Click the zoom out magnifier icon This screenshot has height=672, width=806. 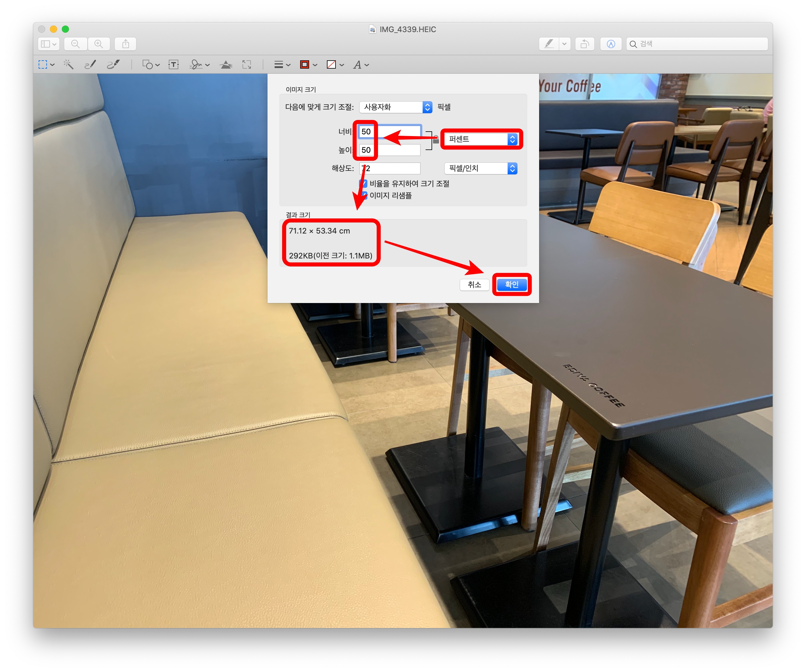tap(75, 44)
